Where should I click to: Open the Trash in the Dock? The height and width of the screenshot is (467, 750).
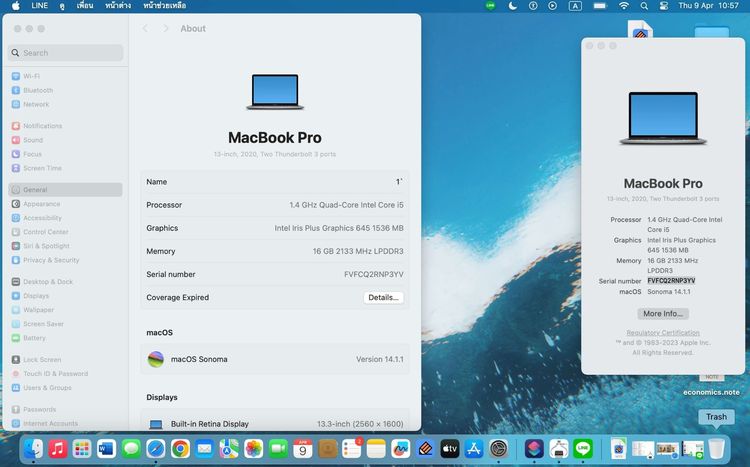tap(716, 449)
